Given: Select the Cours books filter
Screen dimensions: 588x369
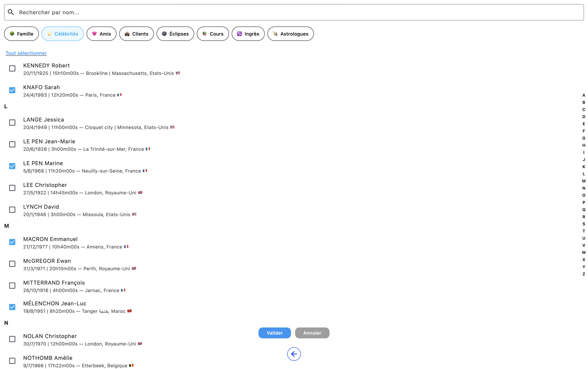Looking at the screenshot, I should point(213,34).
